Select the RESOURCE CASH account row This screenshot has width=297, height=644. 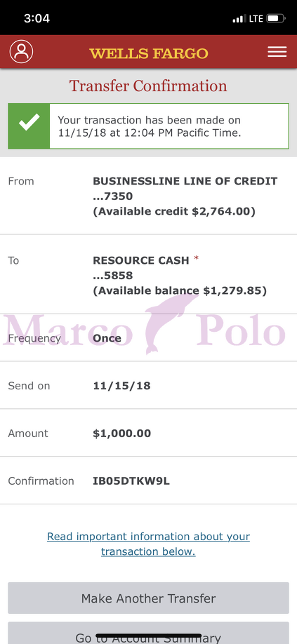click(x=148, y=275)
